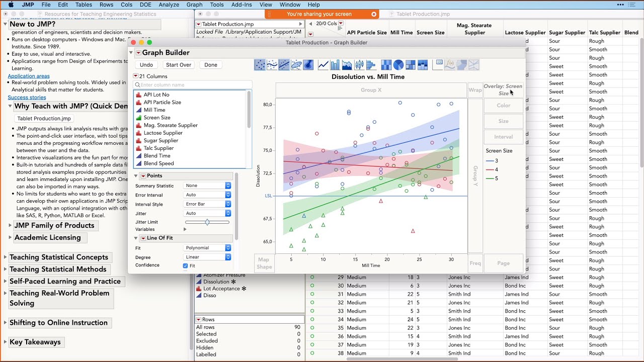
Task: Click the Jitter Limit slider handle
Action: (207, 222)
